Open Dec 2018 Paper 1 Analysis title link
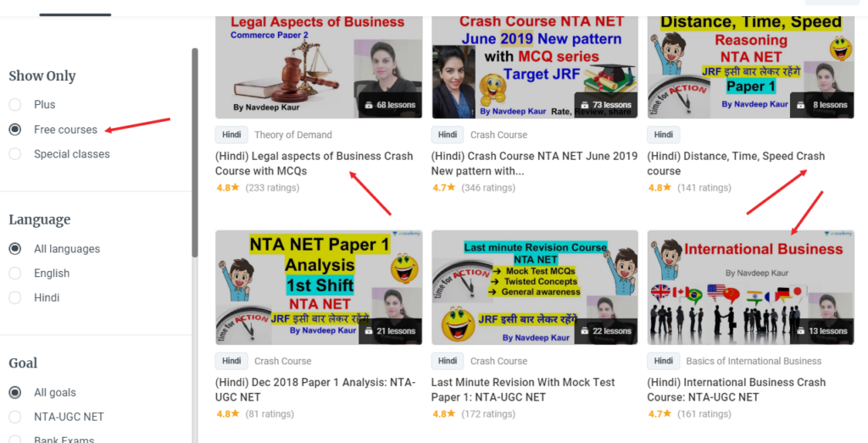The height and width of the screenshot is (443, 868). 315,390
